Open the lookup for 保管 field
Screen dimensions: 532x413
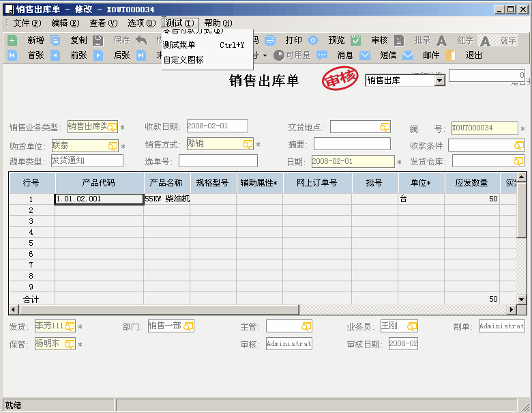point(69,344)
